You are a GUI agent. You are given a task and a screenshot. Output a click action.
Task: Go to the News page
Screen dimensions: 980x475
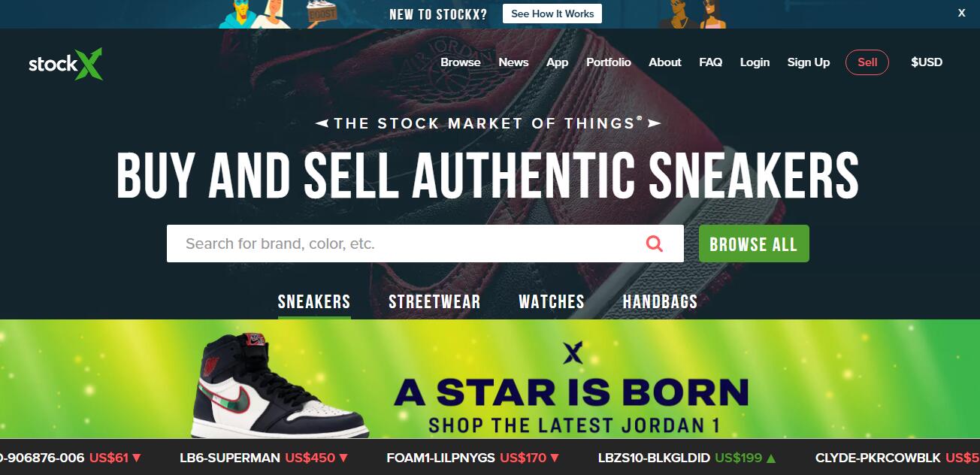[514, 62]
